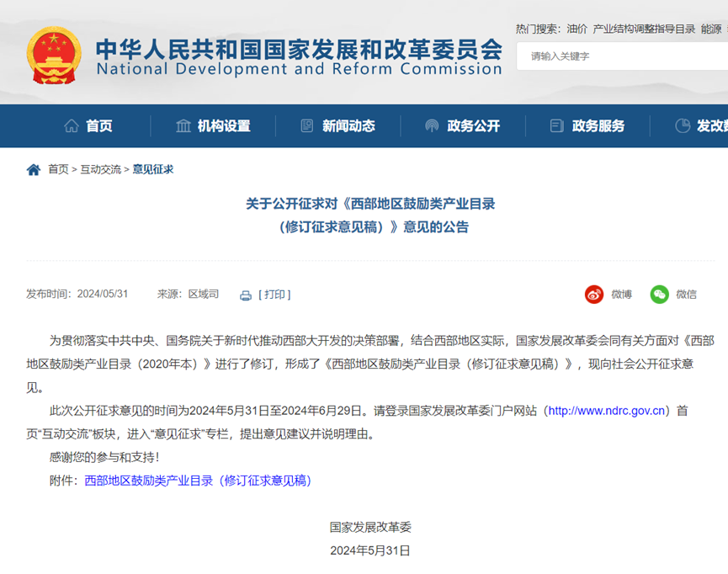Open the 政务公开 navigation menu

[x=473, y=126]
